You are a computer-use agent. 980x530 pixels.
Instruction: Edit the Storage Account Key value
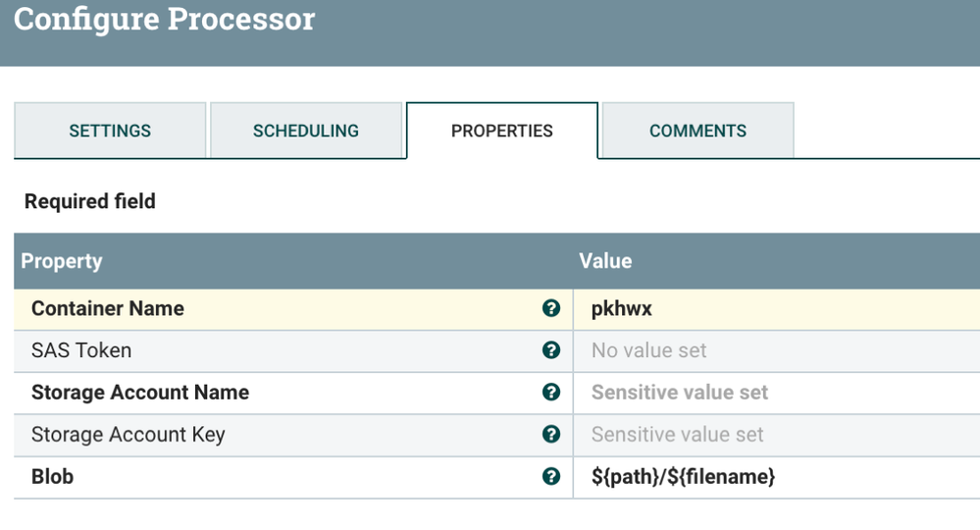(677, 435)
